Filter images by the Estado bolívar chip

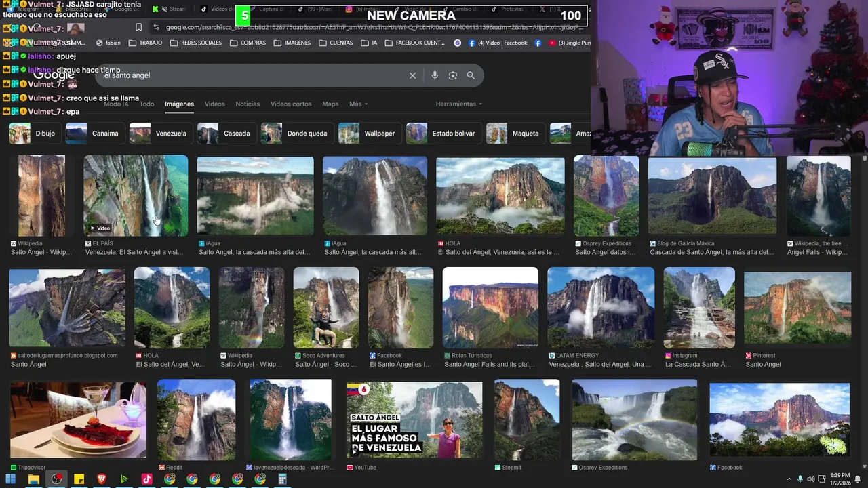click(x=443, y=134)
